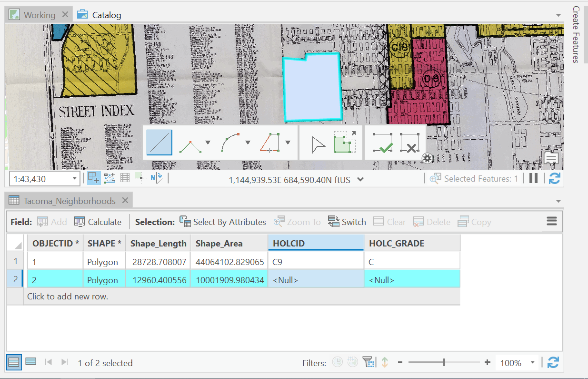The width and height of the screenshot is (588, 379).
Task: Select the Arc Segment tool
Action: point(230,143)
